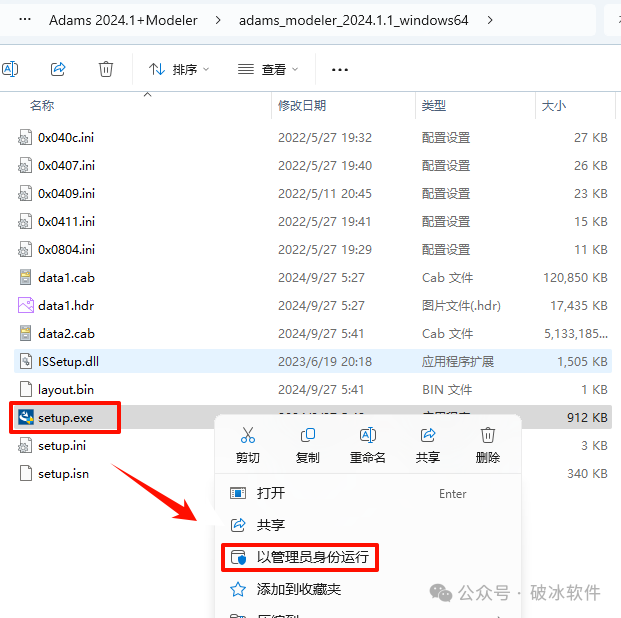The image size is (621, 618).
Task: Select the data2.cab file
Action: [313, 334]
